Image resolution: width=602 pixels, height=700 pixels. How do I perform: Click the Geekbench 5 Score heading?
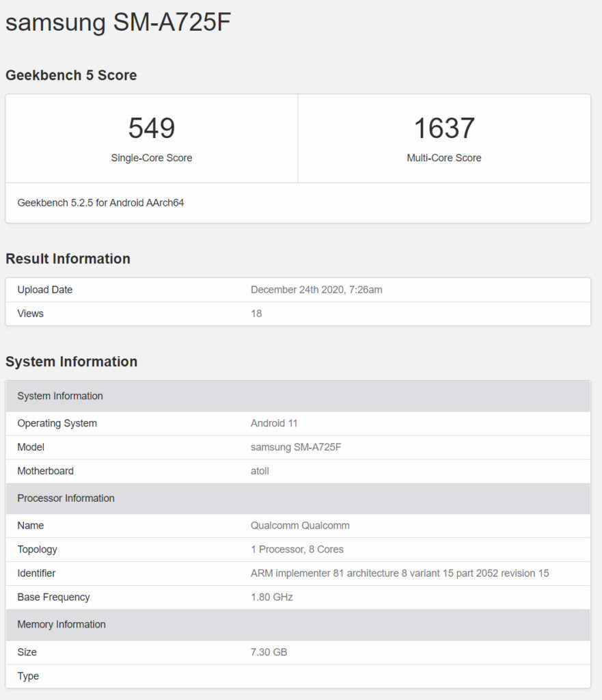click(x=71, y=75)
